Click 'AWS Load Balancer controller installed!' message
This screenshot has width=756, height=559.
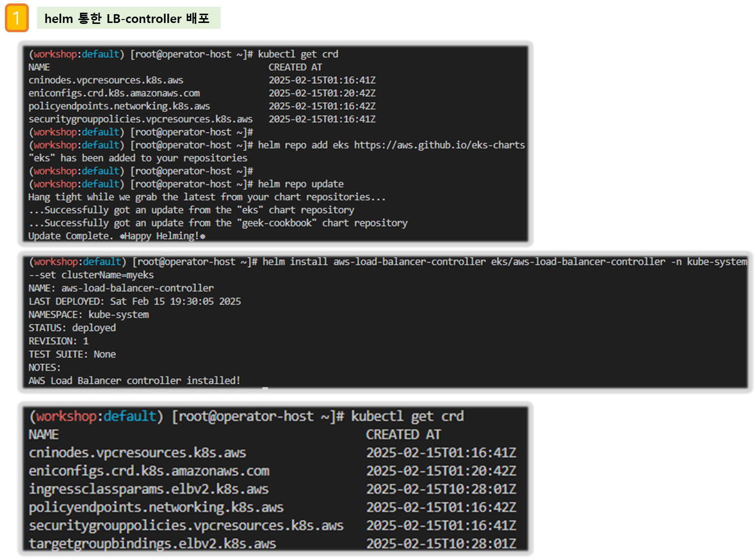tap(134, 380)
